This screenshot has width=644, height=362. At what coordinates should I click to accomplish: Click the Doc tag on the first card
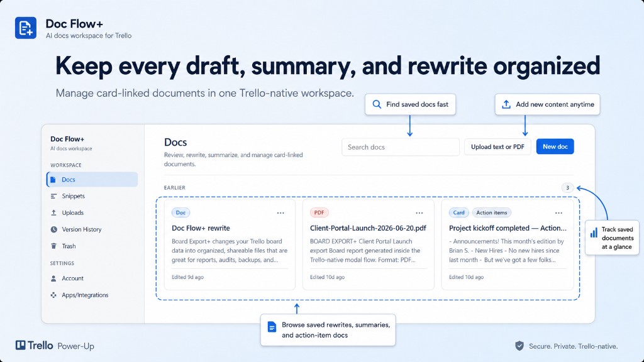[180, 212]
